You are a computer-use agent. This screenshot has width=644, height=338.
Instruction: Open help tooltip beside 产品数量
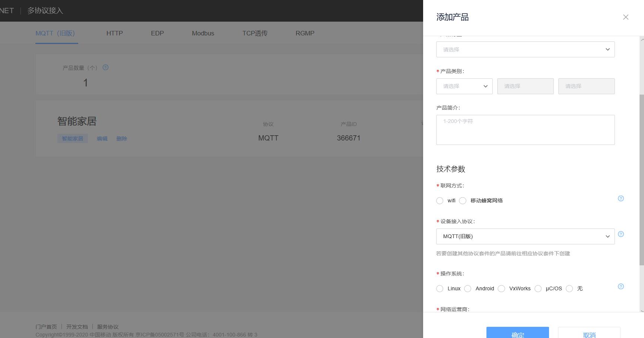105,67
